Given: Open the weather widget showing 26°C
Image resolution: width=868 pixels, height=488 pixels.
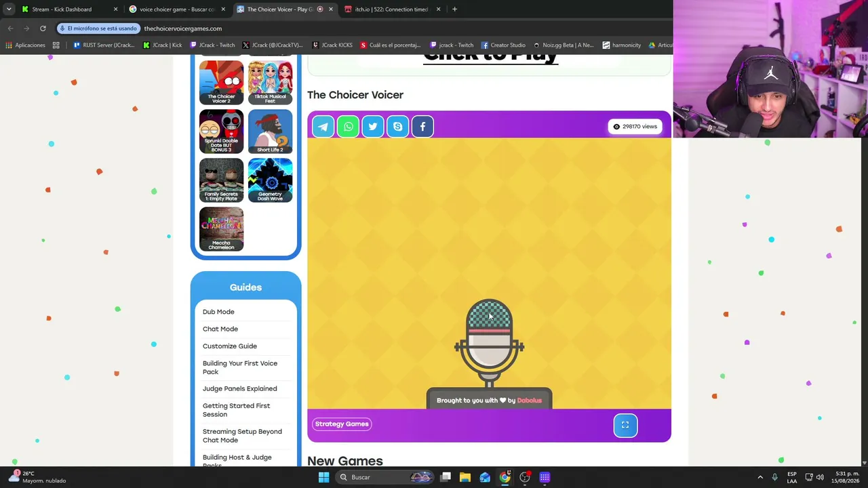Looking at the screenshot, I should [x=37, y=477].
